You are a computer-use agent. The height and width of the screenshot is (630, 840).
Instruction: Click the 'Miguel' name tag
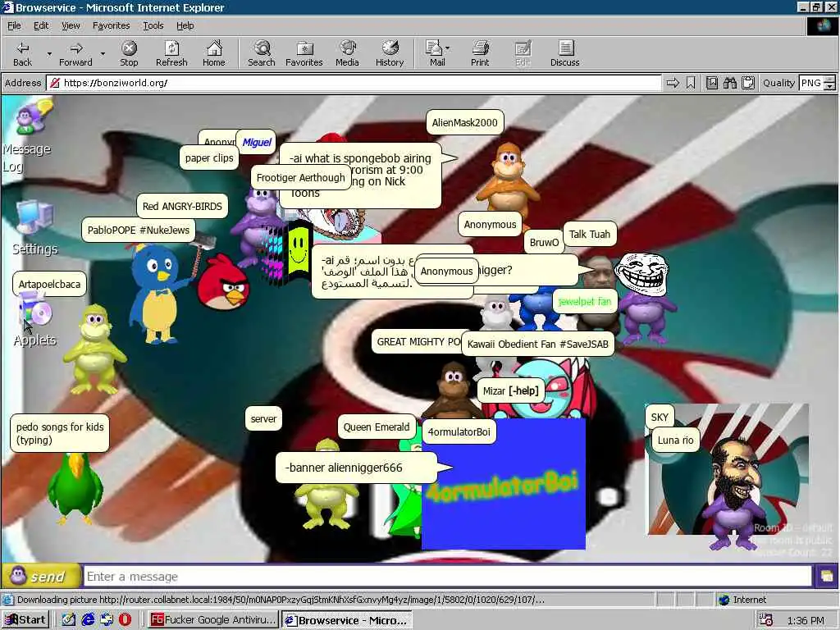[257, 142]
